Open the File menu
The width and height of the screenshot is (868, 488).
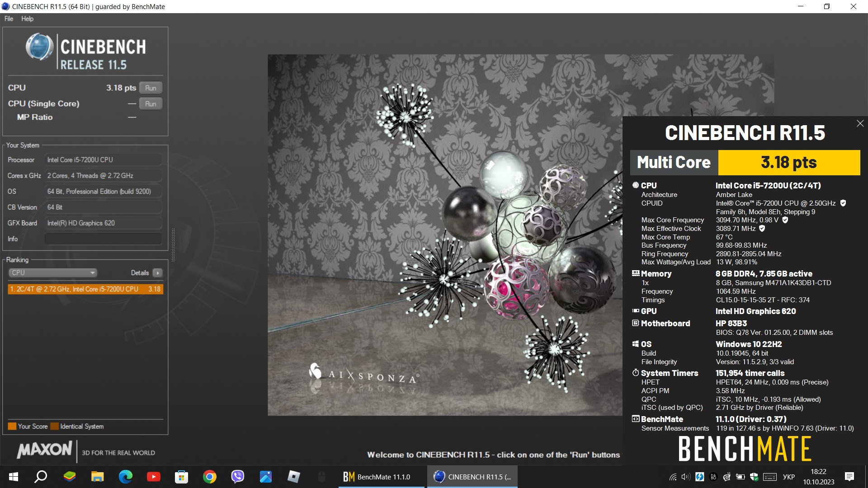click(x=9, y=19)
